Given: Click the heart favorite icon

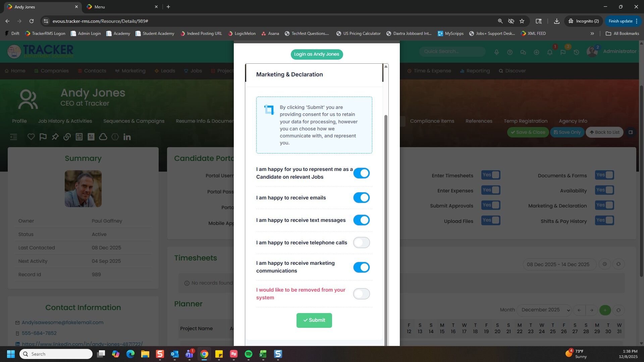Looking at the screenshot, I should pos(31,137).
